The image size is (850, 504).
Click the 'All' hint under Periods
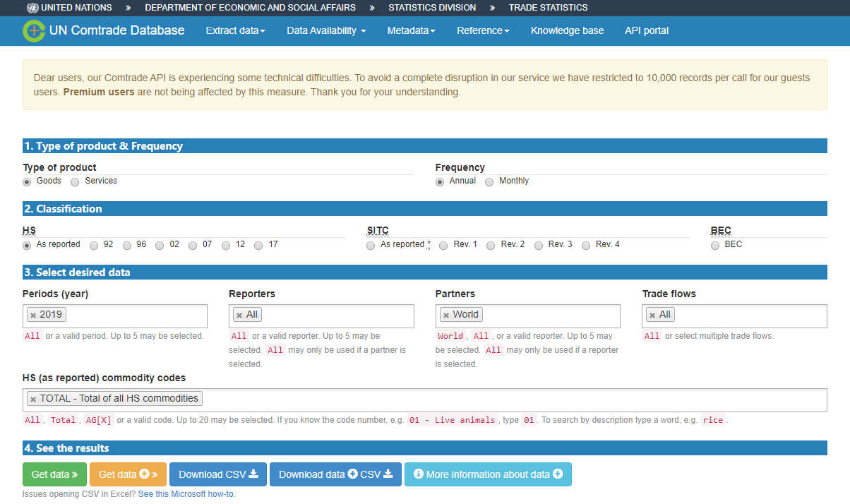(32, 336)
